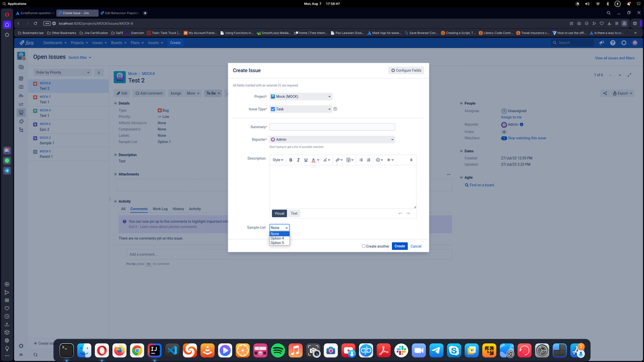Open the Project selector dropdown
The height and width of the screenshot is (362, 644).
(x=300, y=97)
